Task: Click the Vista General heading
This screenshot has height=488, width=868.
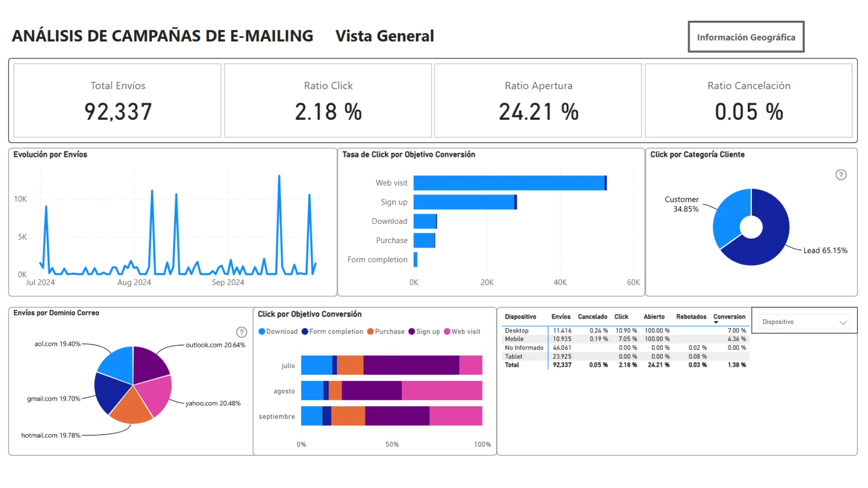Action: [x=385, y=36]
